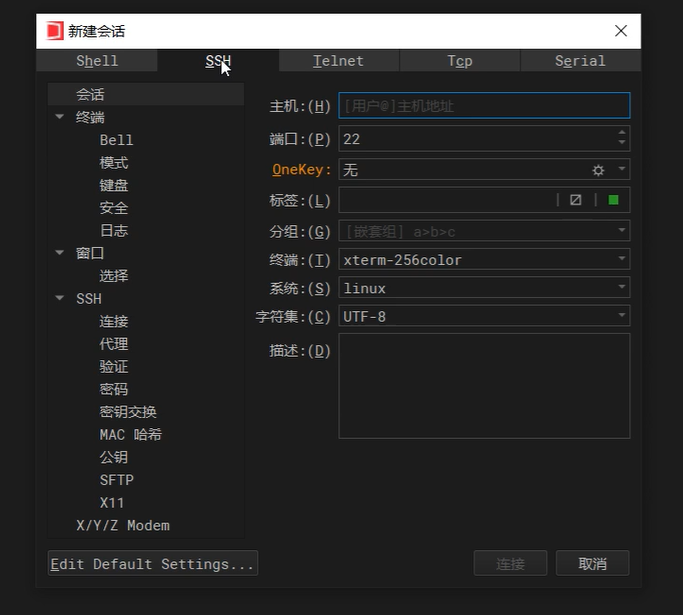Screen dimensions: 683x615
Task: Open the 字符集 UTF-8 dropdown
Action: pyautogui.click(x=622, y=315)
